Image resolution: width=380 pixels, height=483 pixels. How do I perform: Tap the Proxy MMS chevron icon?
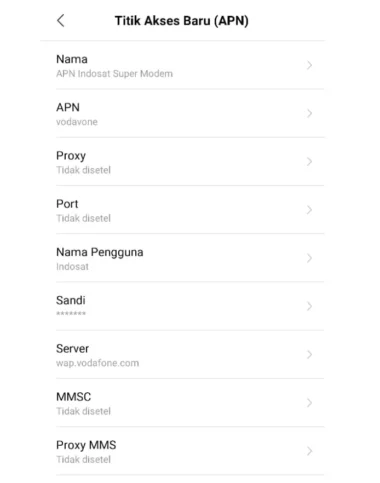(309, 451)
